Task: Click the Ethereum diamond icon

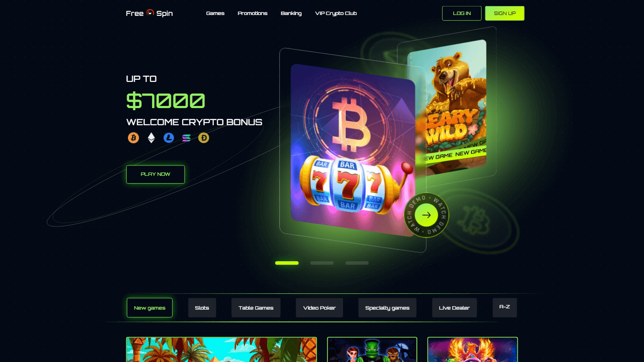Action: pos(151,138)
